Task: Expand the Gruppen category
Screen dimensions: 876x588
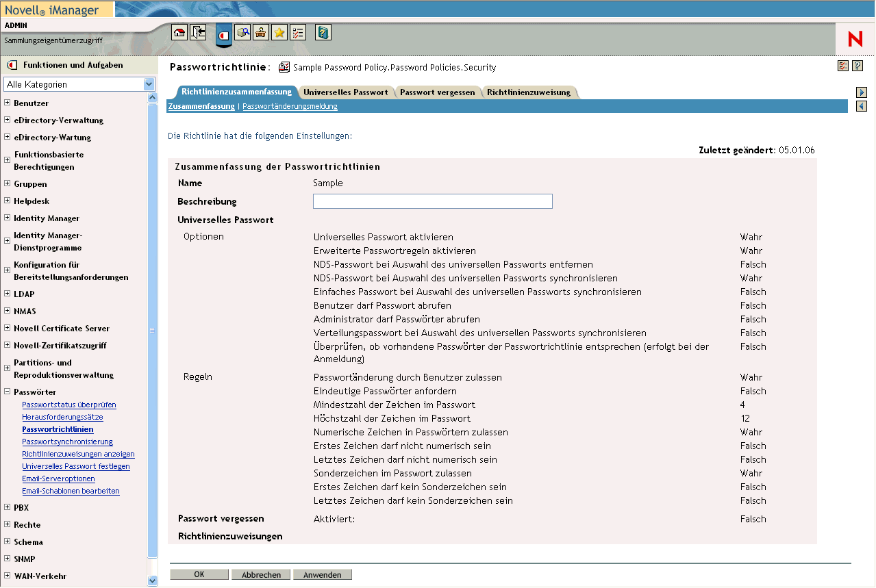Action: (x=7, y=184)
